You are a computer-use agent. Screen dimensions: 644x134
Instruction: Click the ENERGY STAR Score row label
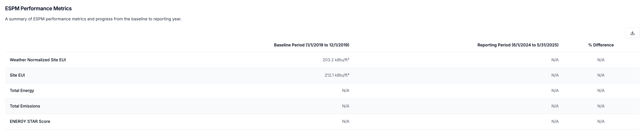[30, 122]
